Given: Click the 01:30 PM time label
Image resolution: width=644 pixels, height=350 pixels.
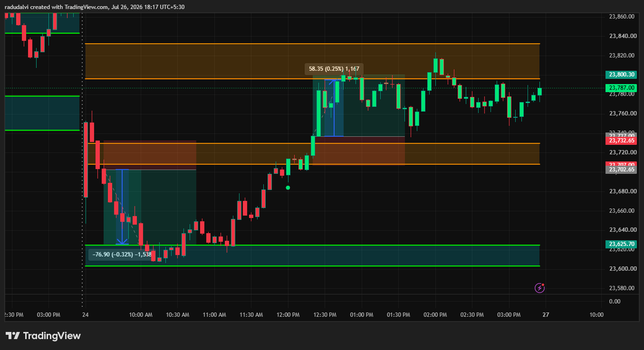Looking at the screenshot, I should (x=398, y=315).
